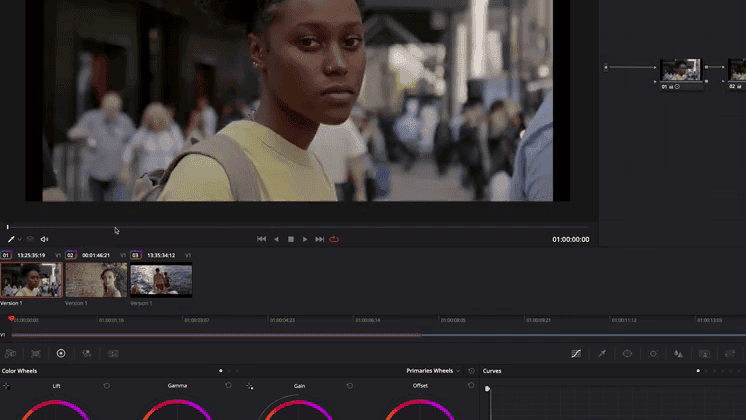
Task: Open the RGB Mixer palette
Action: [87, 353]
